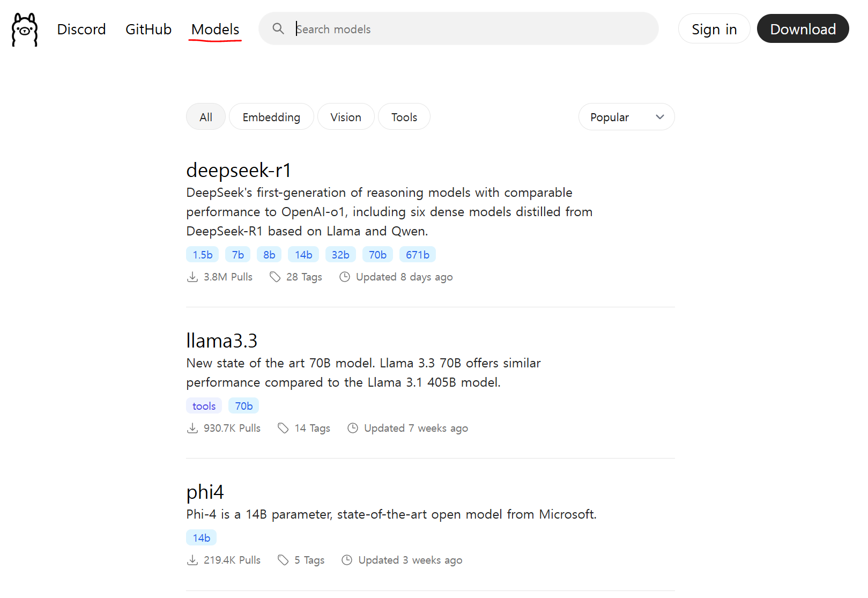Click the '219.4K Pulls' text

click(232, 560)
